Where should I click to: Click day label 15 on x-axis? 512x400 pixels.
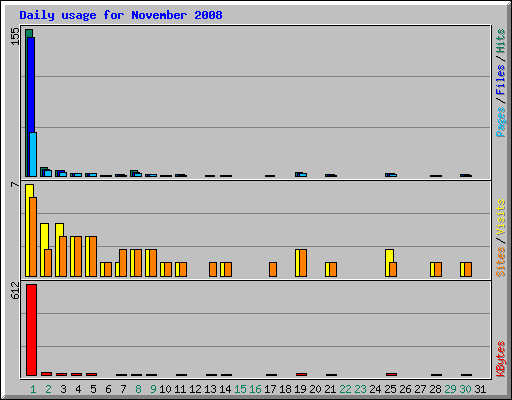(240, 389)
